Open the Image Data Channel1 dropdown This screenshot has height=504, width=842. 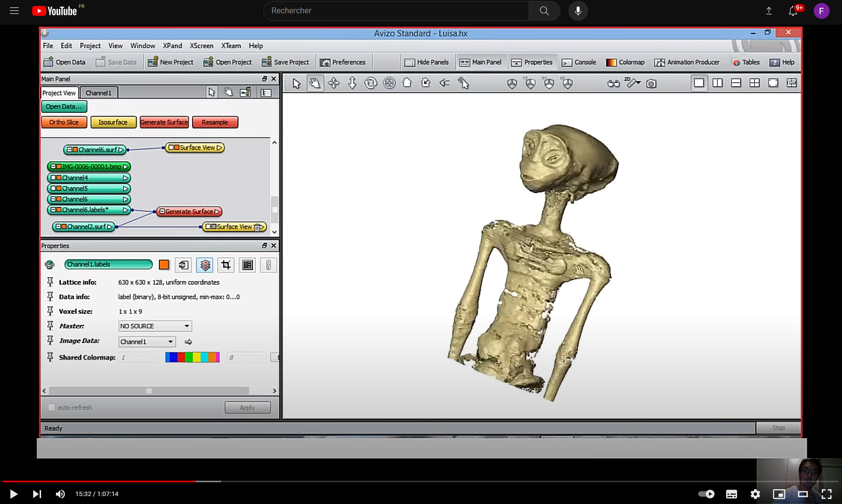[147, 342]
